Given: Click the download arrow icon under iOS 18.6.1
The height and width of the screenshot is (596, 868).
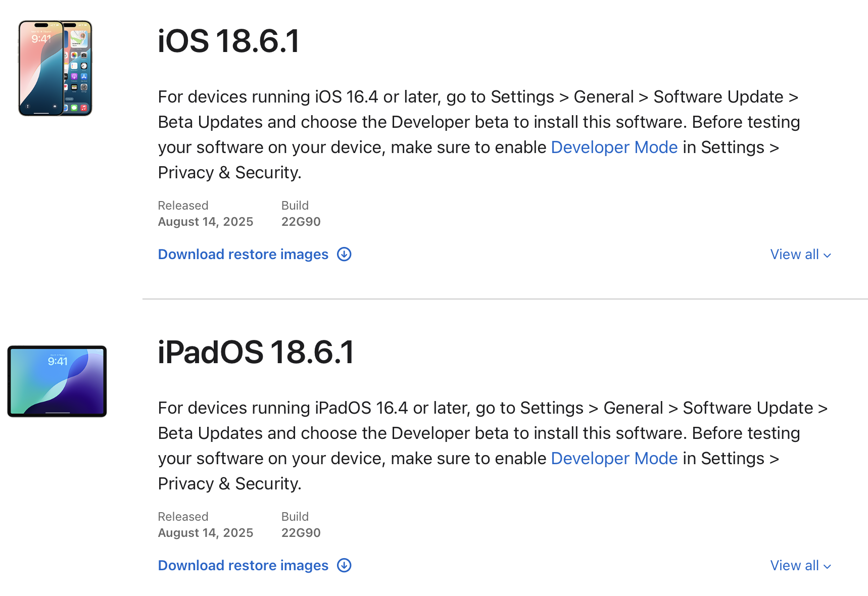Looking at the screenshot, I should pos(344,254).
